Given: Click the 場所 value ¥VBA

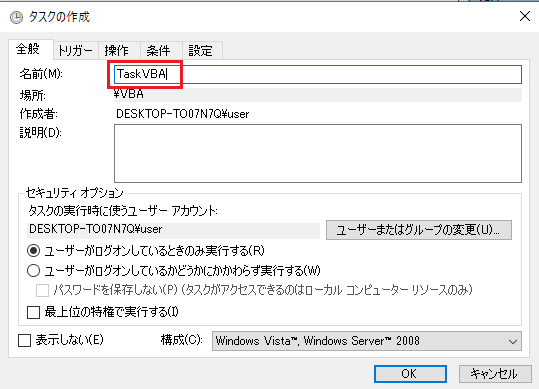Looking at the screenshot, I should 129,94.
